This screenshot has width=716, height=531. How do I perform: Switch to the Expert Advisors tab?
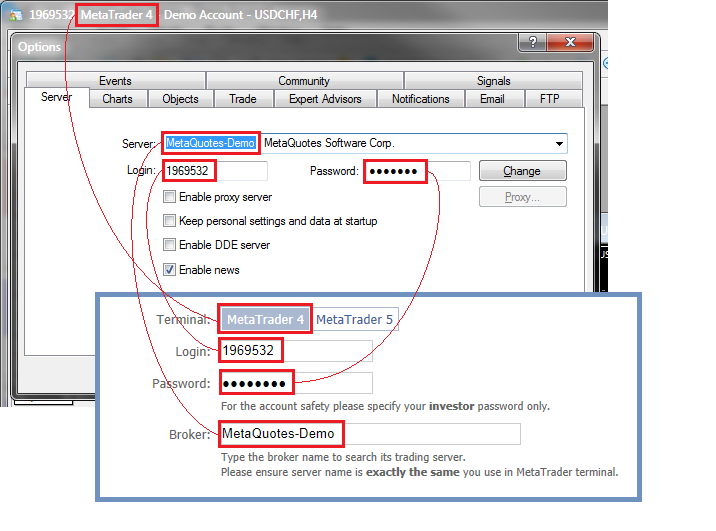tap(325, 99)
